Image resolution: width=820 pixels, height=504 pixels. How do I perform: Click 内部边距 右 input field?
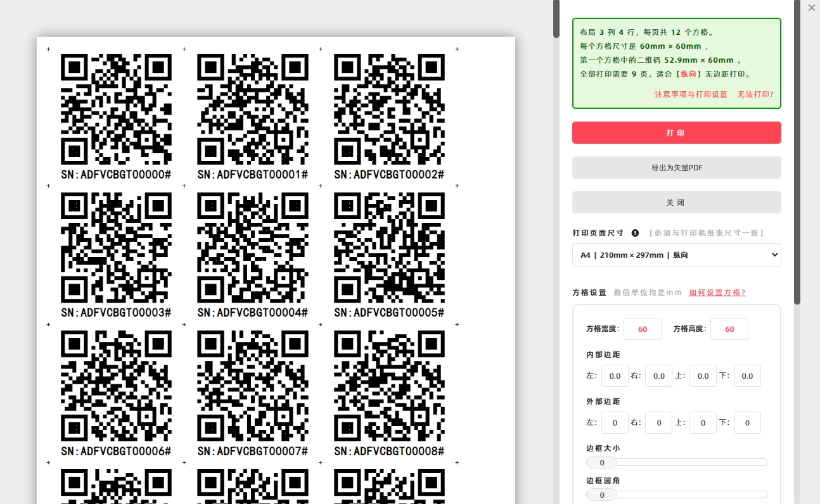tap(658, 376)
